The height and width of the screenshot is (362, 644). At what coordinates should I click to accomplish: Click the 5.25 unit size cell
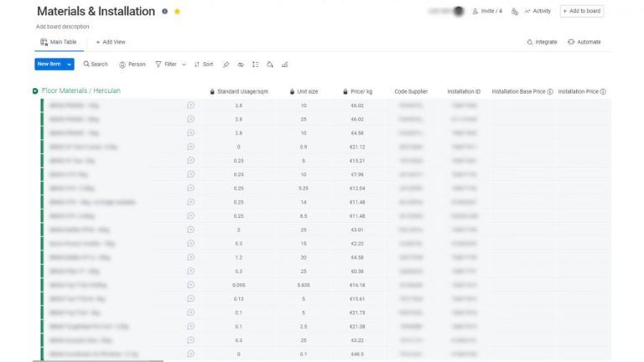coord(304,189)
